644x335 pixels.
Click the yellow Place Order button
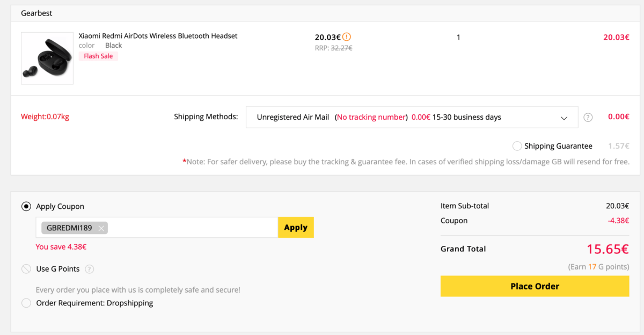[535, 286]
